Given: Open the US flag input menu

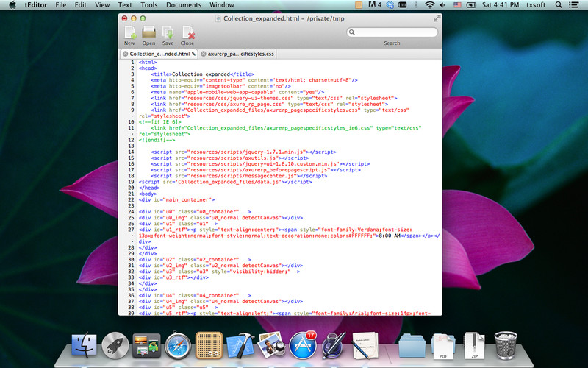Looking at the screenshot, I should [x=457, y=5].
